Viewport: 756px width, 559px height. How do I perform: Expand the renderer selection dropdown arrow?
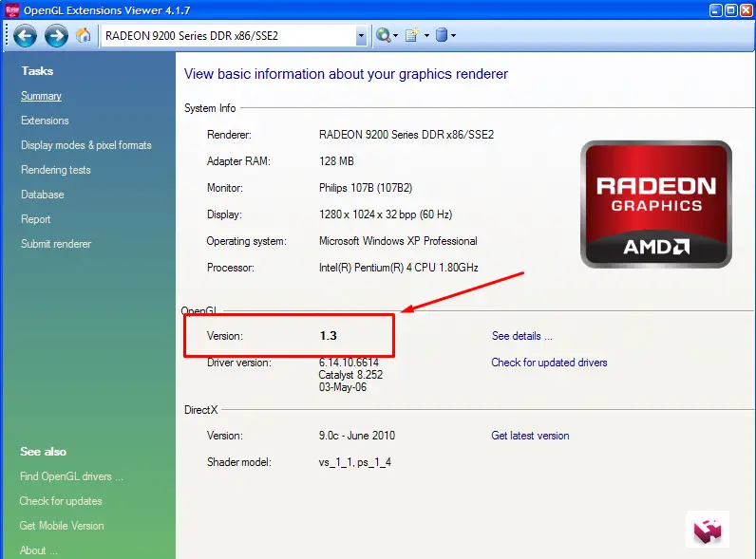tap(361, 36)
